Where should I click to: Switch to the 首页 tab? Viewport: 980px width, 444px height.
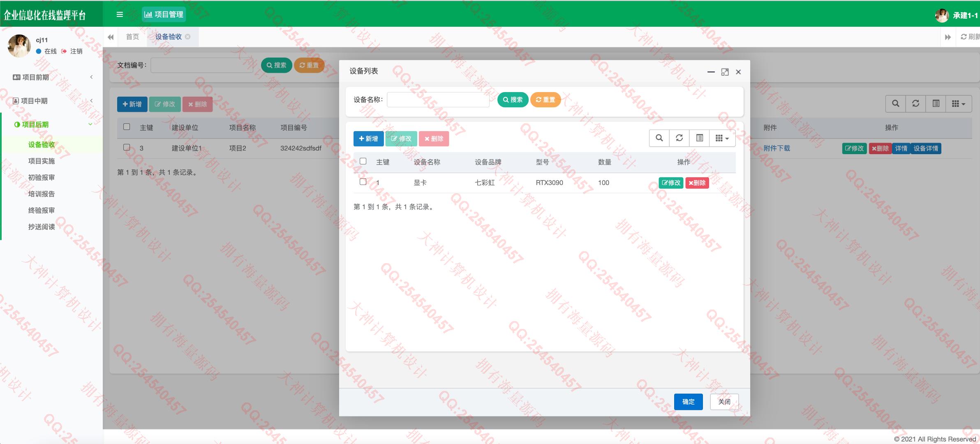132,37
